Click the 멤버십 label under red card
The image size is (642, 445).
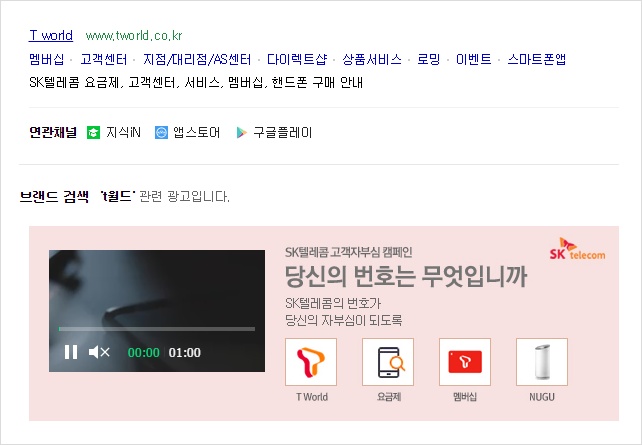point(465,397)
